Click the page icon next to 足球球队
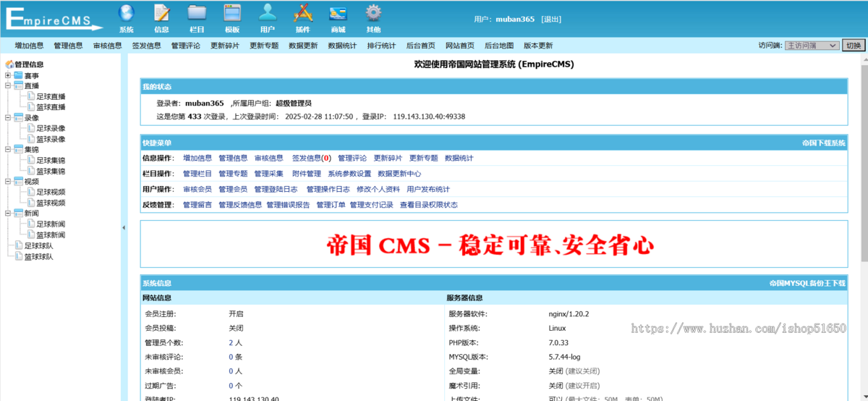The height and width of the screenshot is (401, 868). point(19,246)
